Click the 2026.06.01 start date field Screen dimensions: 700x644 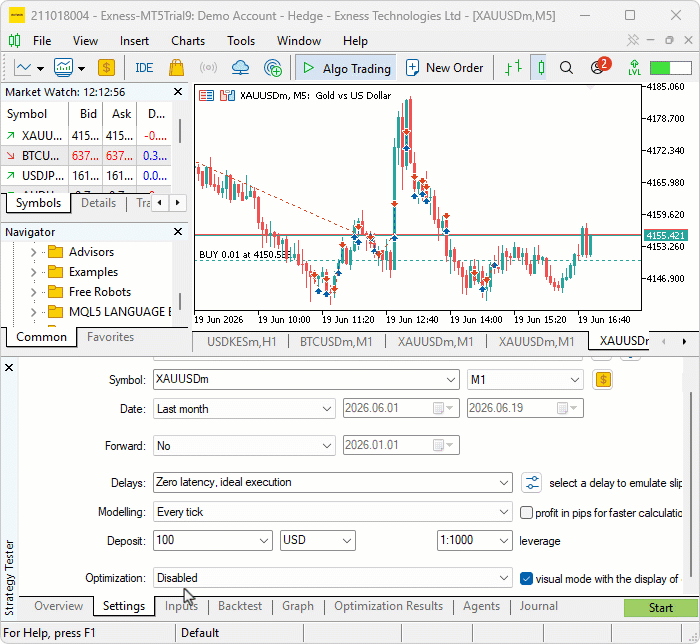click(401, 408)
